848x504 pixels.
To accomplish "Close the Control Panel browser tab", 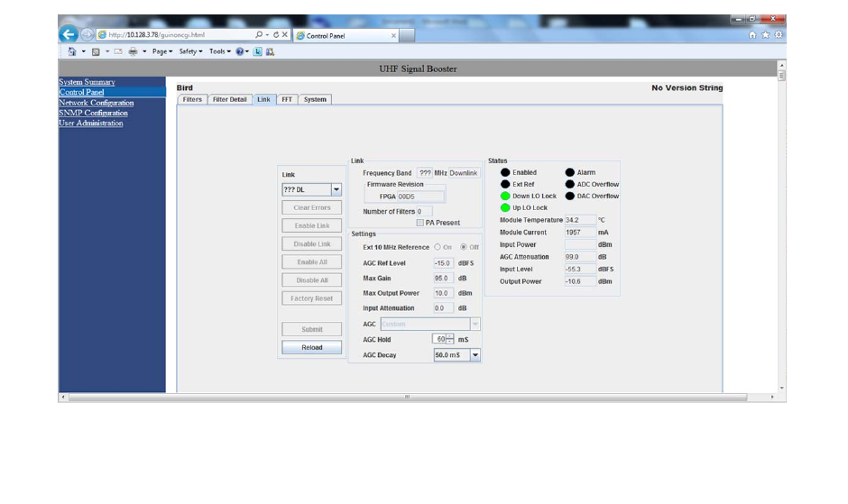I will point(393,36).
